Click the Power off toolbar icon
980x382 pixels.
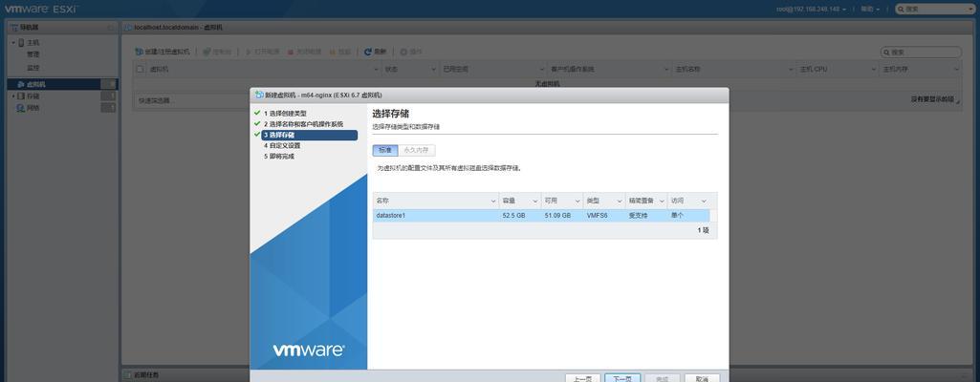pyautogui.click(x=291, y=52)
